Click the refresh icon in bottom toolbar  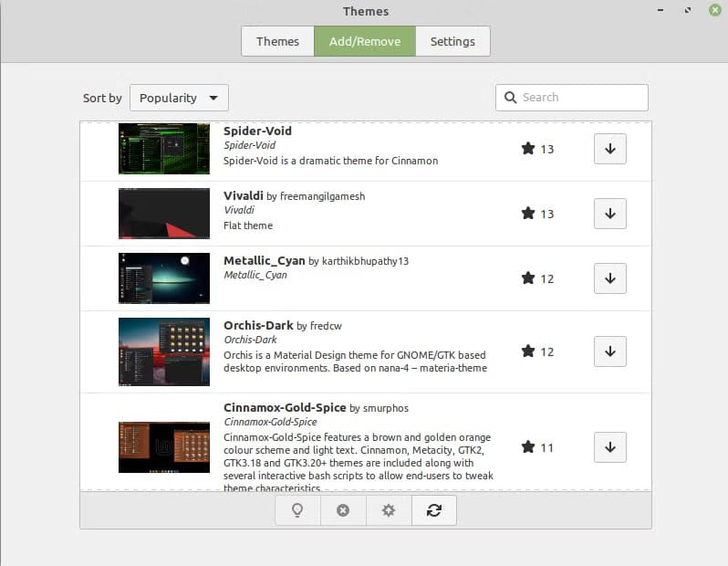pyautogui.click(x=434, y=510)
